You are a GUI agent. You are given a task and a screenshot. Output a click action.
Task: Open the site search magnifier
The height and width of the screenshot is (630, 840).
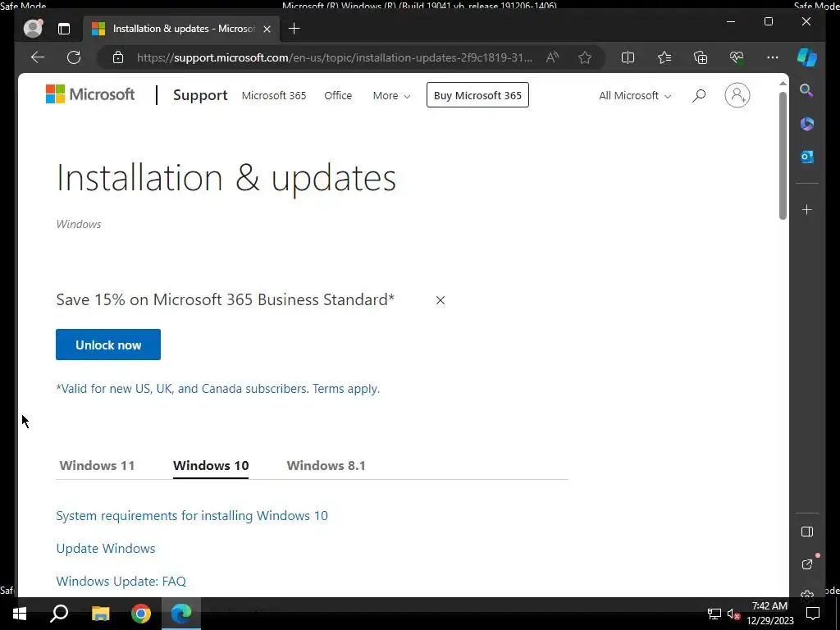pyautogui.click(x=699, y=95)
